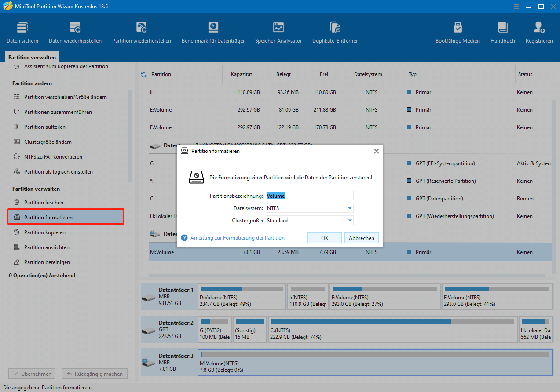
Task: Open the Daten sichern tool
Action: 22,32
